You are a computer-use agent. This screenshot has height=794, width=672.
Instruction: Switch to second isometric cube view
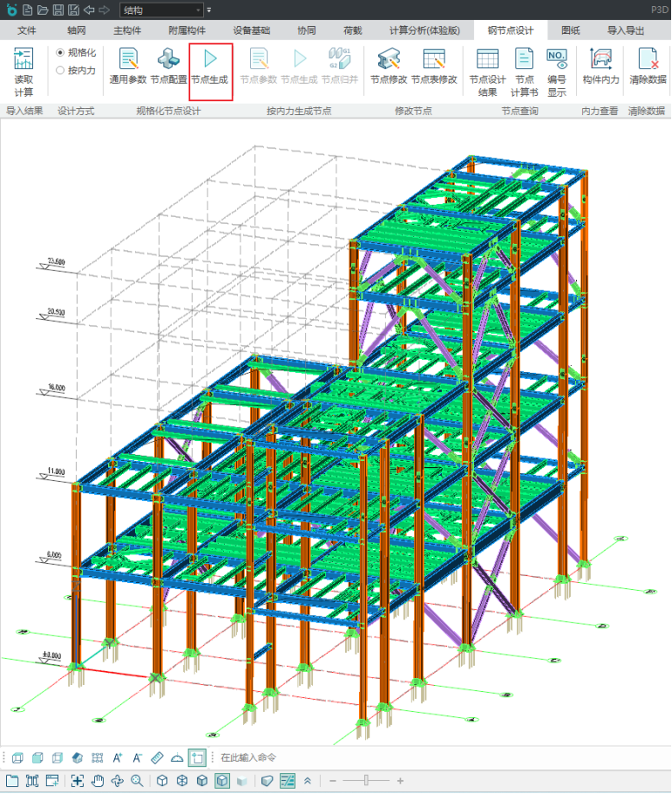pyautogui.click(x=182, y=781)
